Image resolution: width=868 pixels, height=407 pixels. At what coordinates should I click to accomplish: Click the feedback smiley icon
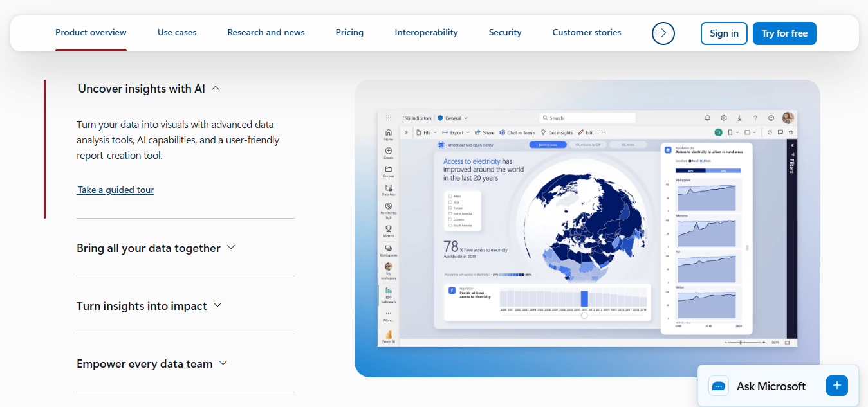pyautogui.click(x=771, y=118)
